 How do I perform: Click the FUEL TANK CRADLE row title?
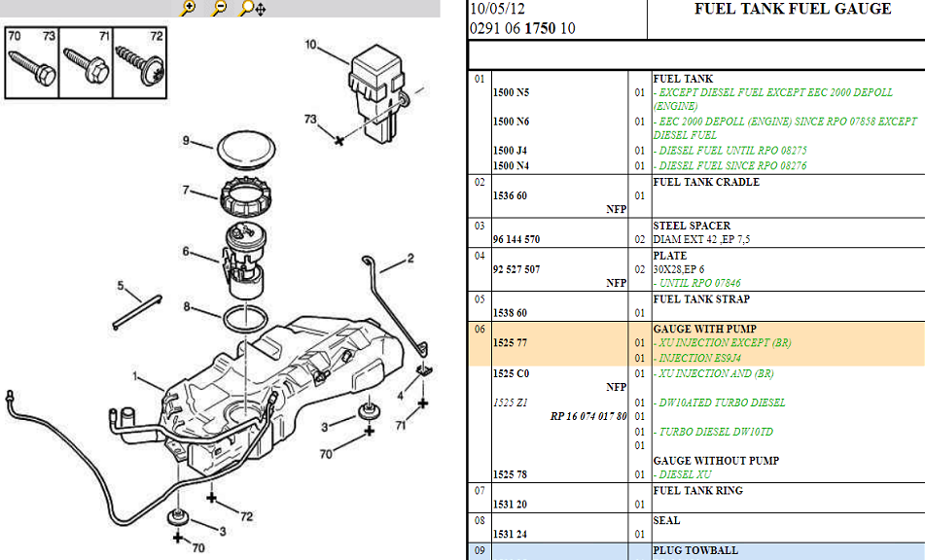[706, 182]
